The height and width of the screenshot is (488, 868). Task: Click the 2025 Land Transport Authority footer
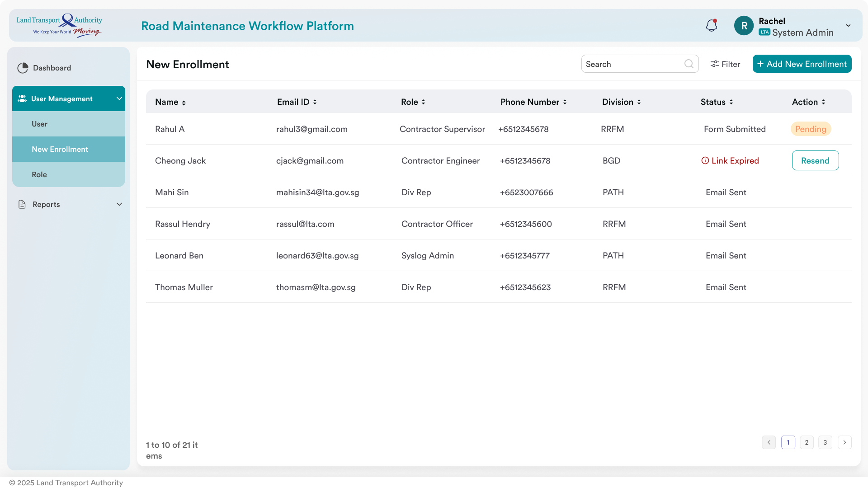point(66,483)
